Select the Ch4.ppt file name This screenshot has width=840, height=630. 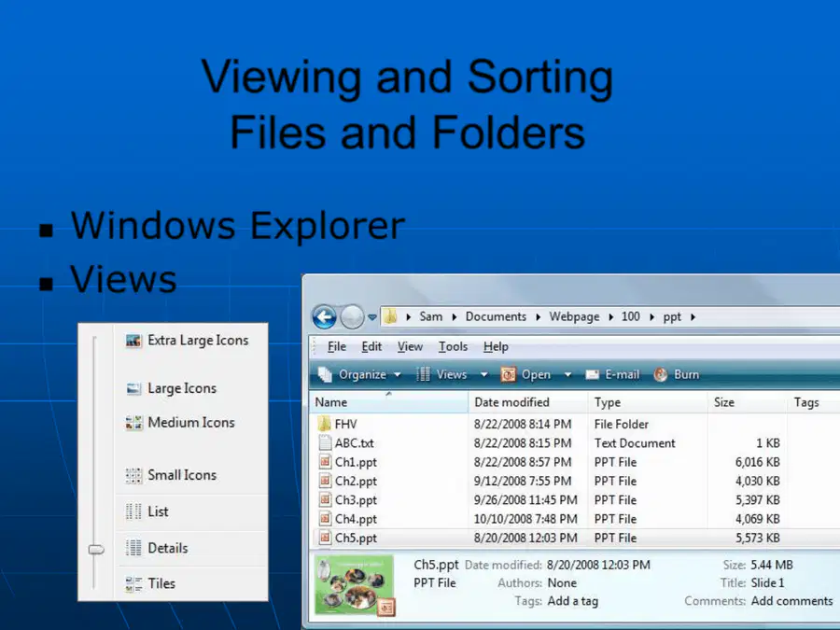(356, 519)
